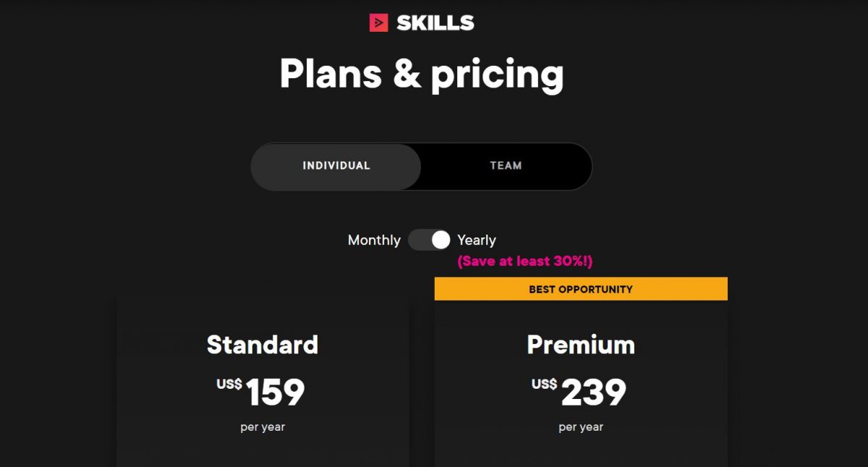Switch to the TEAM pricing tab
This screenshot has width=868, height=467.
click(x=504, y=166)
